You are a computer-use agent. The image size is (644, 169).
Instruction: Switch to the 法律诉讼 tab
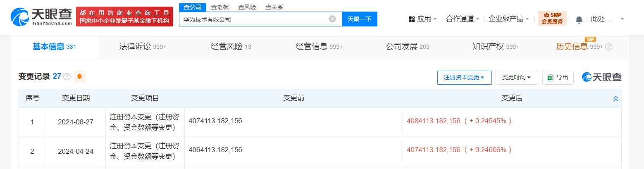coord(142,47)
